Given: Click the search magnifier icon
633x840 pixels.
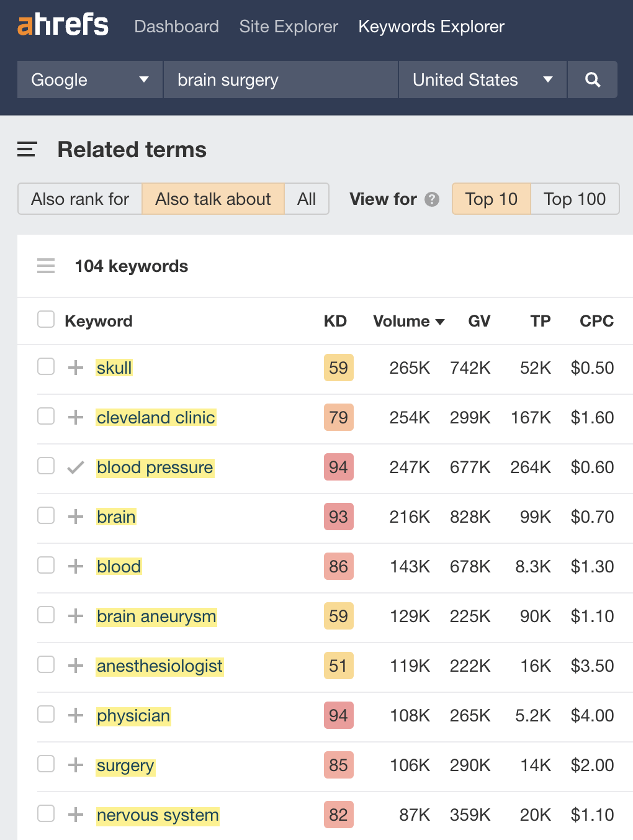Looking at the screenshot, I should coord(592,79).
